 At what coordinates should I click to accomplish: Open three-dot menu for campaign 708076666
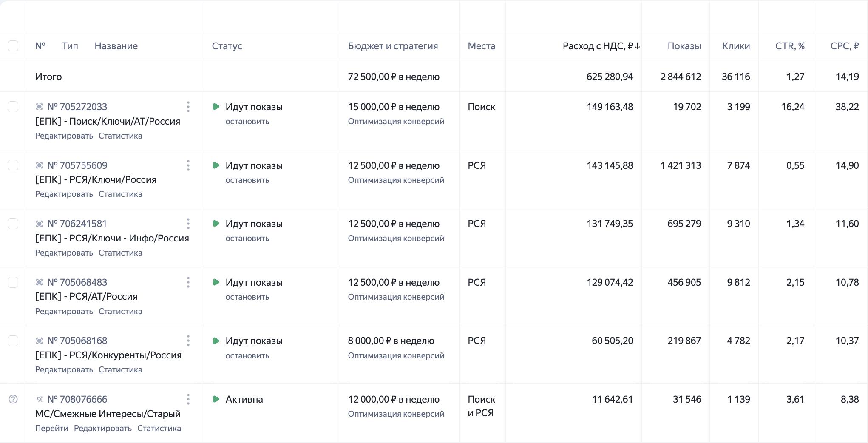188,399
